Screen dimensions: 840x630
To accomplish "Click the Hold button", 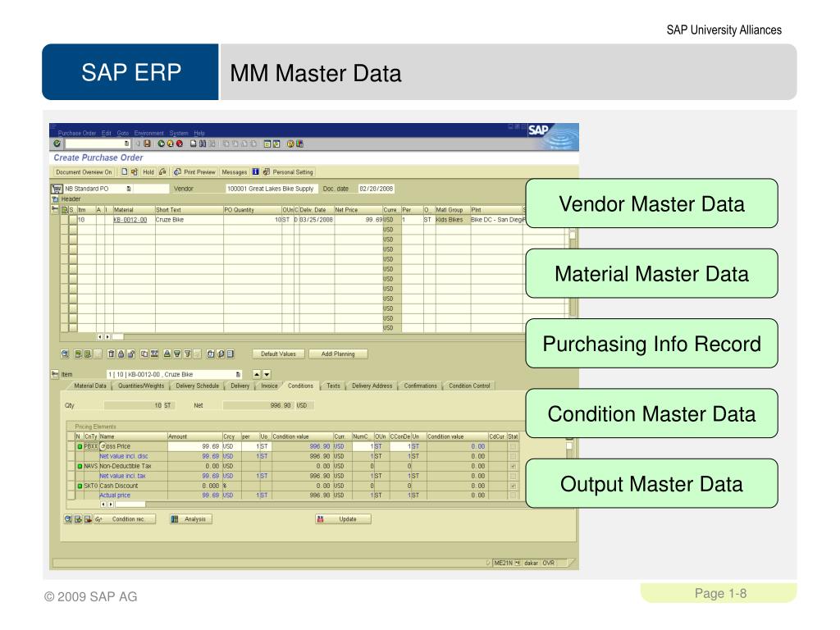I will pos(148,172).
